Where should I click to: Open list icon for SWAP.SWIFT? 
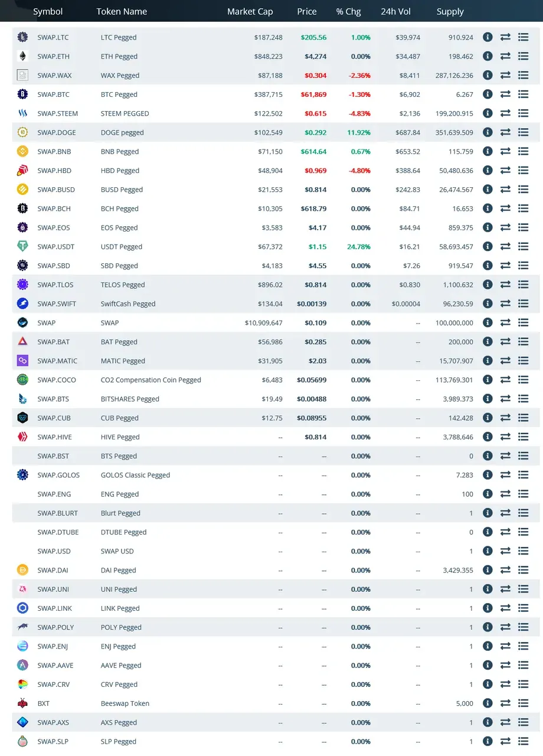523,304
